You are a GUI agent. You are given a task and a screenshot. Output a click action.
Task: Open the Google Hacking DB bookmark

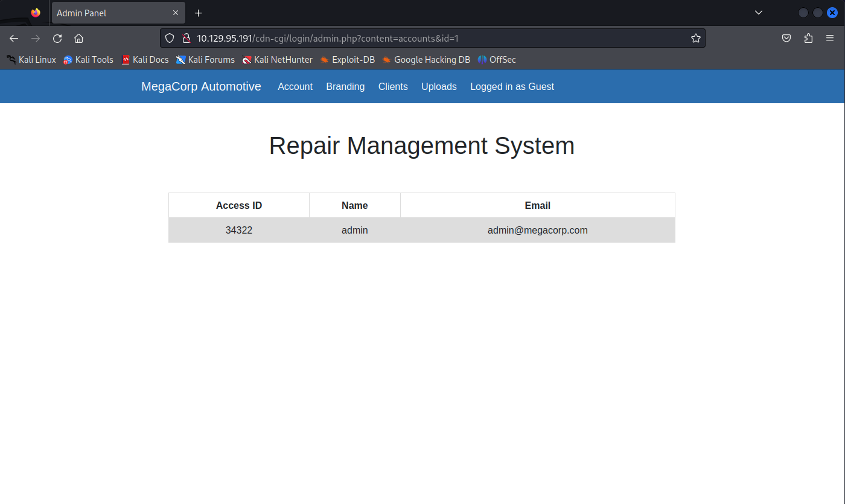(x=426, y=60)
